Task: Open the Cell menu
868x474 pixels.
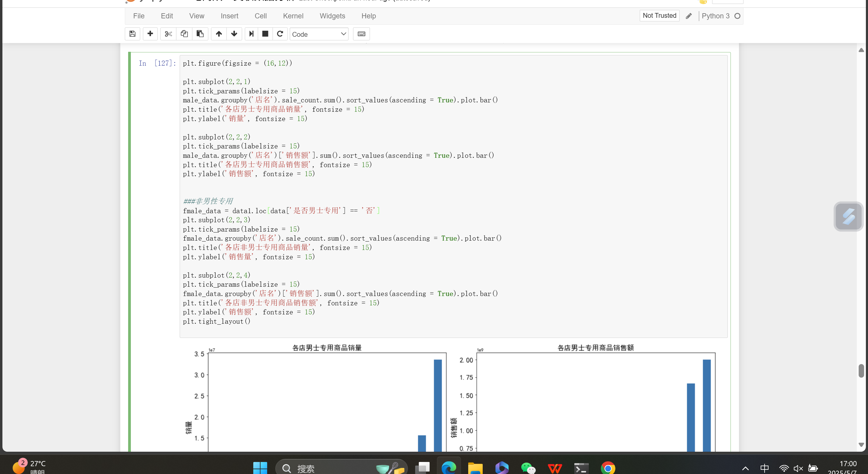Action: [260, 16]
